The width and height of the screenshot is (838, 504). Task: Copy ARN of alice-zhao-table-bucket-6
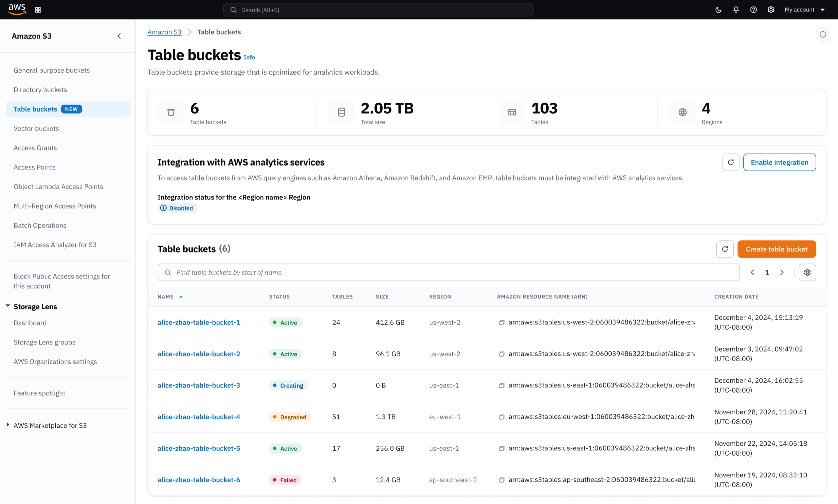coord(501,480)
